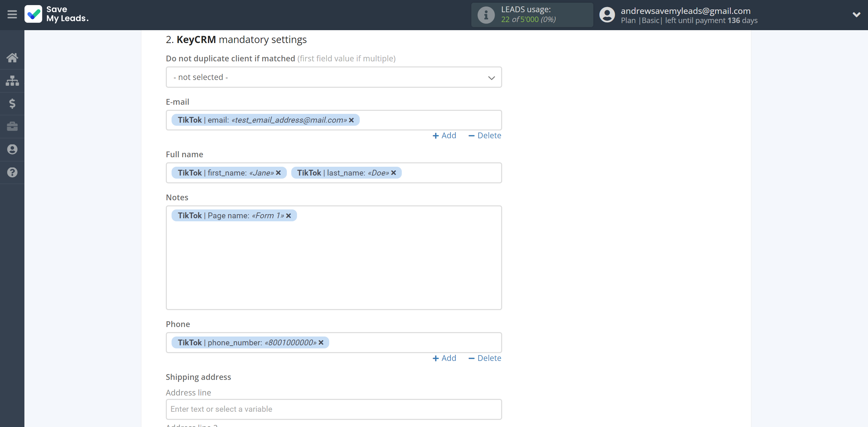Open the hamburger menu
Screen dimensions: 868x427
pyautogui.click(x=12, y=14)
